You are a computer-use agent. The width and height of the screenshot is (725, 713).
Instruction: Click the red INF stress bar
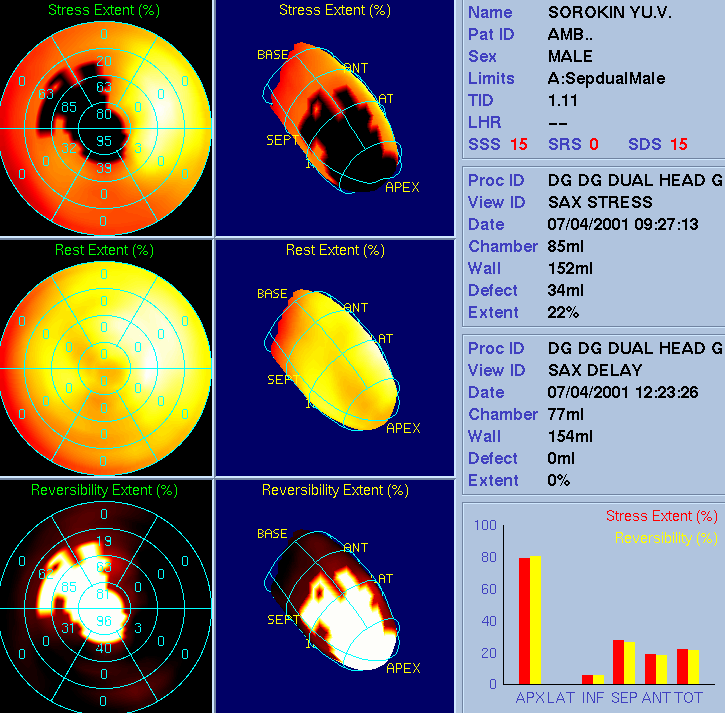click(587, 680)
